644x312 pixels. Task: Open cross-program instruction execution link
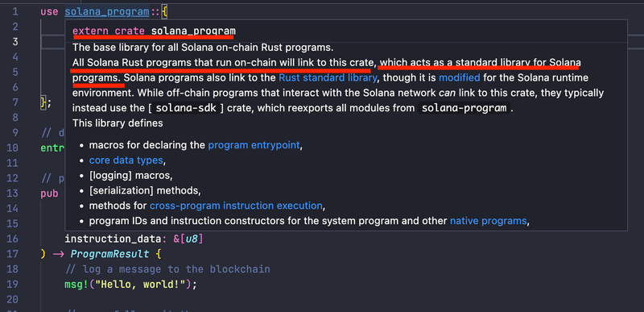click(236, 206)
